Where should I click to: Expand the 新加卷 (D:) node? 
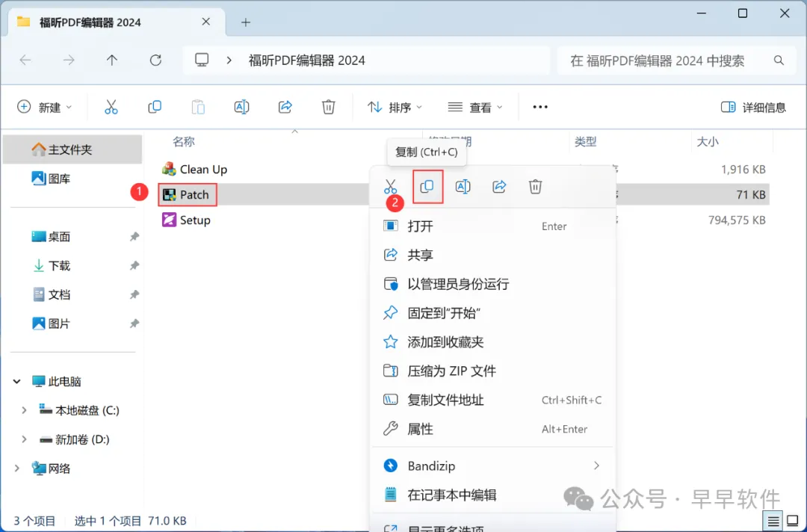[24, 439]
